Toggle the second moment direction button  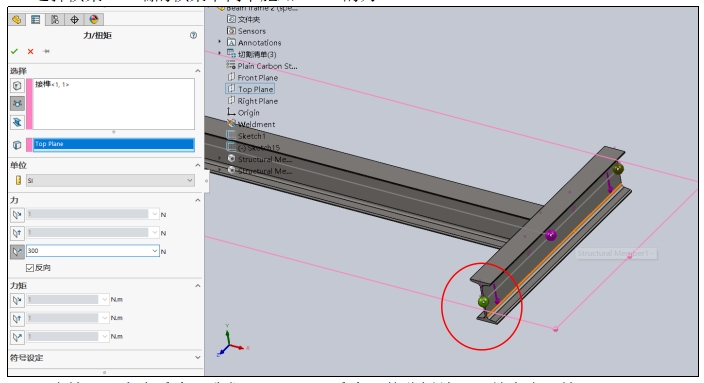(17, 318)
